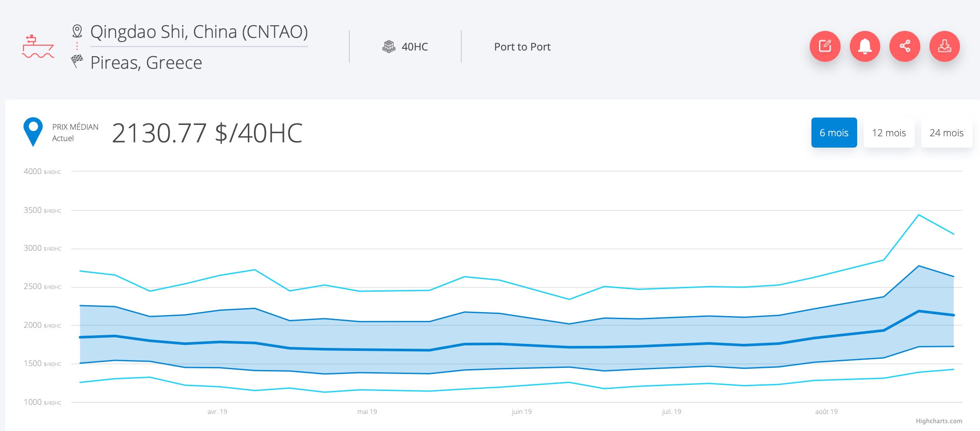Click the 2000 $/40HC axis label
Viewport: 980px width, 431px height.
point(42,325)
